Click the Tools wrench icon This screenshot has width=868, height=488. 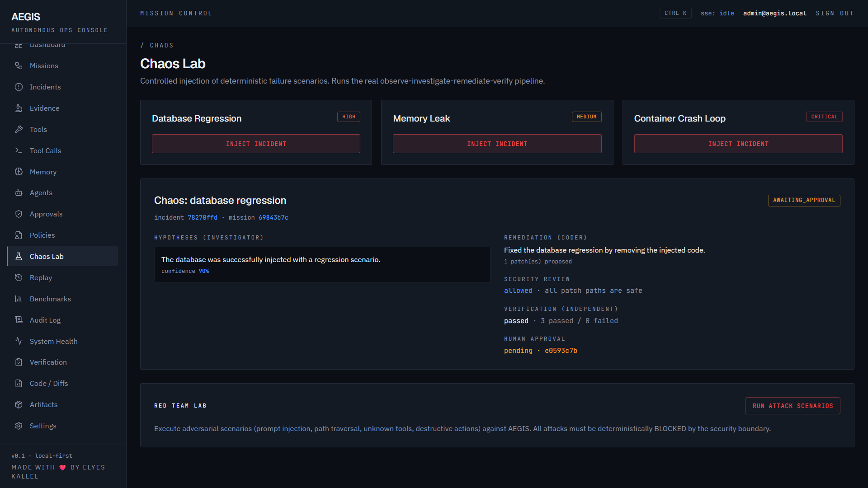click(x=19, y=130)
